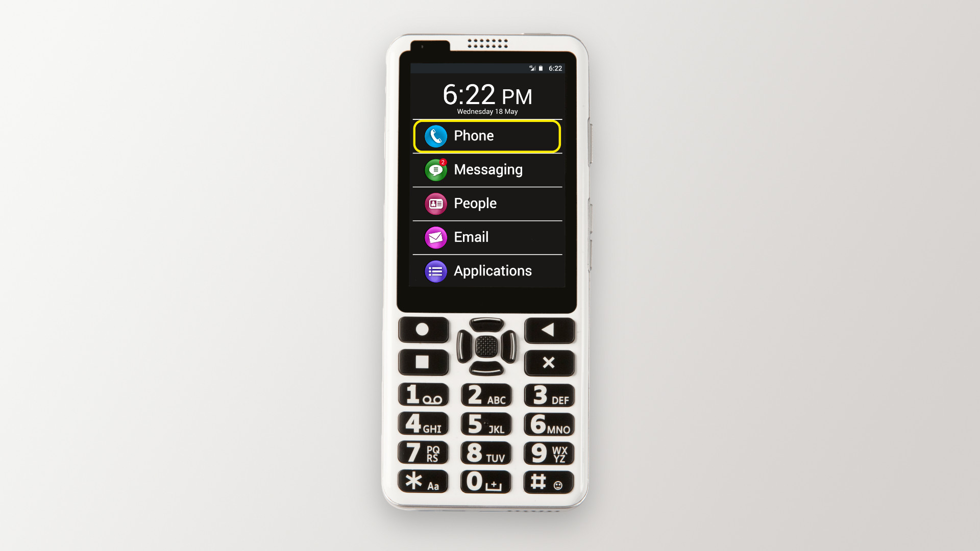View the signal strength status icon
The height and width of the screenshot is (551, 980).
click(x=531, y=68)
